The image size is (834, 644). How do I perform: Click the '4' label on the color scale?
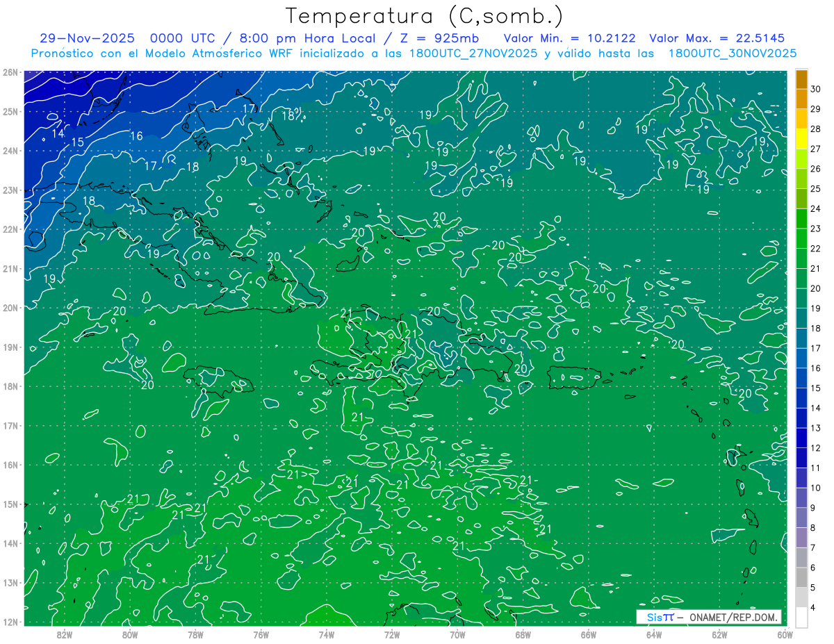tap(813, 607)
